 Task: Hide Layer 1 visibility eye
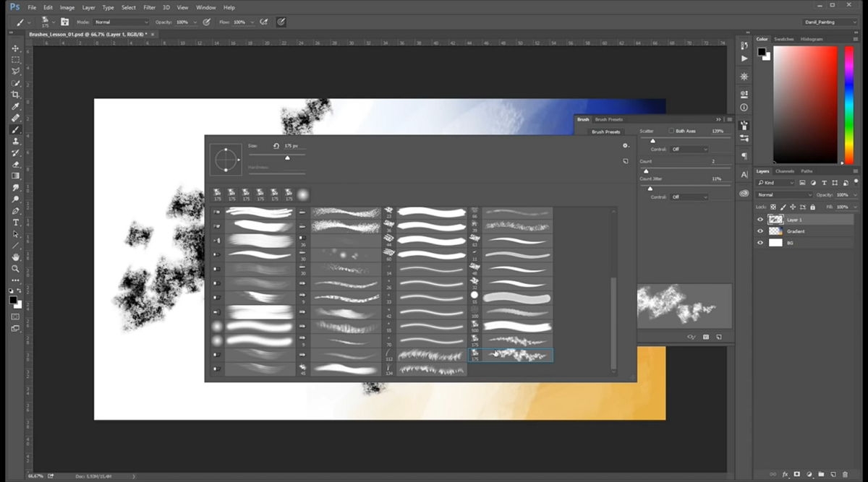(760, 219)
